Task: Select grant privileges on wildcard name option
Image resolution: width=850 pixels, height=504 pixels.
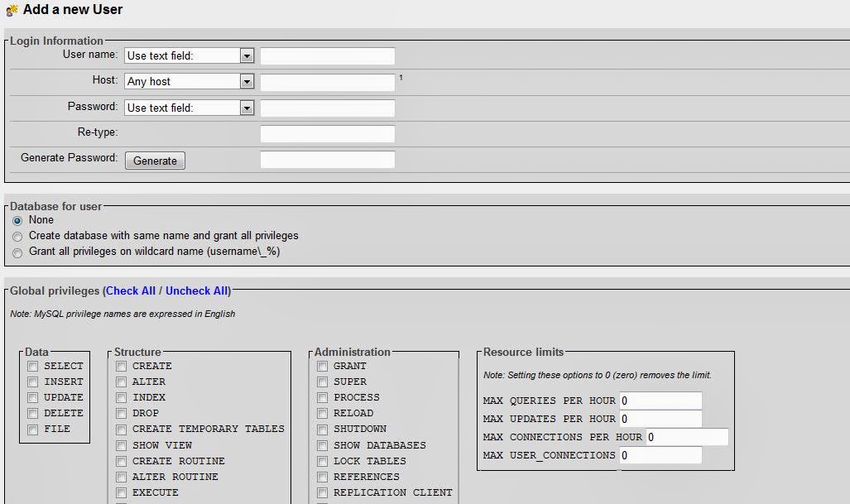Action: pyautogui.click(x=17, y=253)
